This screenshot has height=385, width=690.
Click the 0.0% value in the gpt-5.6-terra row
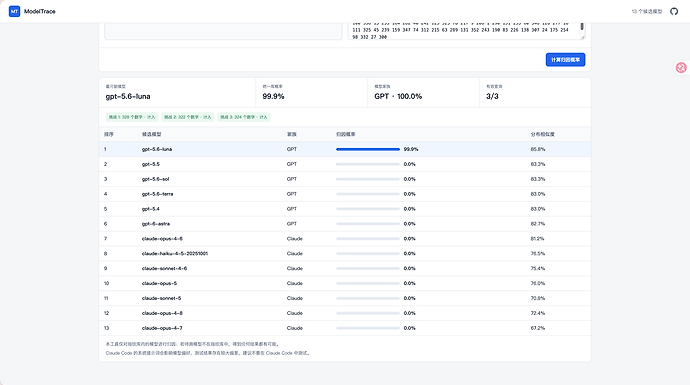click(409, 194)
